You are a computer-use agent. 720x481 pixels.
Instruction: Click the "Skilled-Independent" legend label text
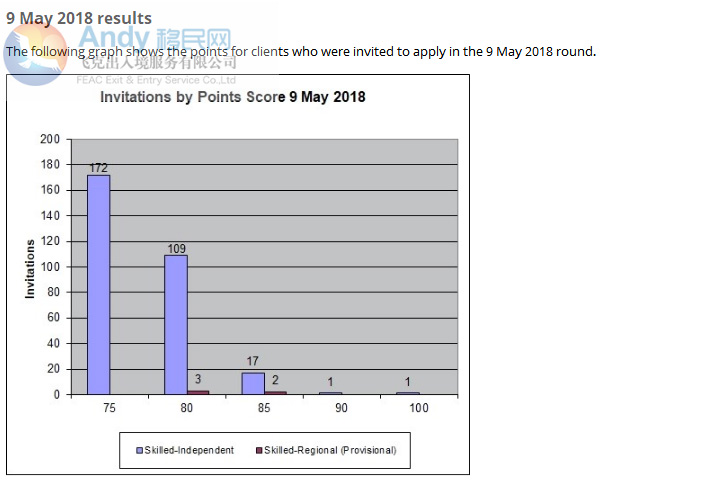pos(189,450)
